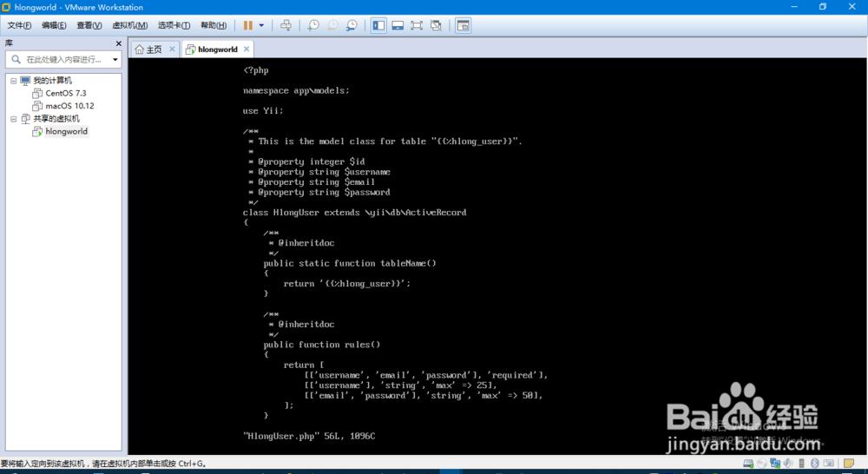This screenshot has height=474, width=868.
Task: Click the 'public static function tableName()' line
Action: pyautogui.click(x=350, y=264)
